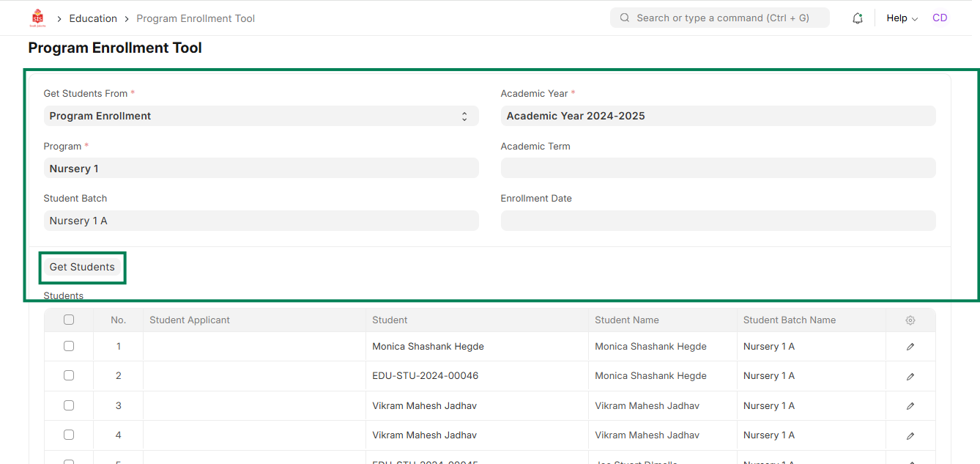
Task: Open the CD user avatar menu
Action: (x=939, y=18)
